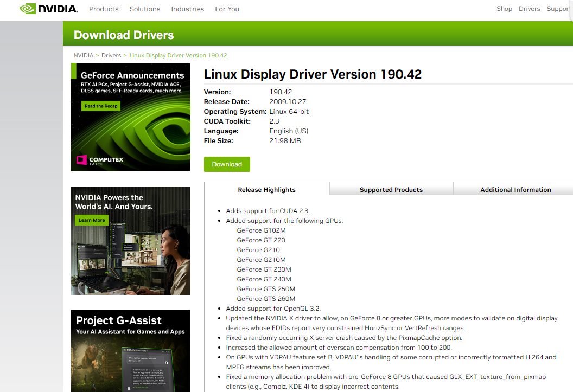573x392 pixels.
Task: Select the release date 2009.10.27
Action: (288, 102)
